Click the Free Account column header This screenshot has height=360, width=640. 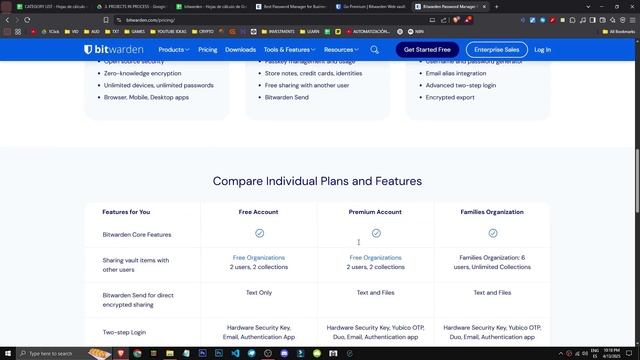pyautogui.click(x=258, y=212)
